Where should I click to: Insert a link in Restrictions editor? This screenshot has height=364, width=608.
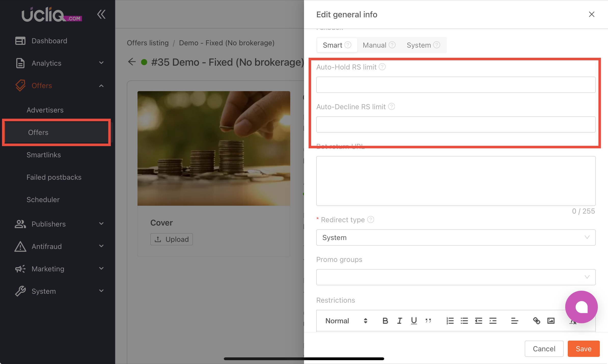(x=536, y=321)
